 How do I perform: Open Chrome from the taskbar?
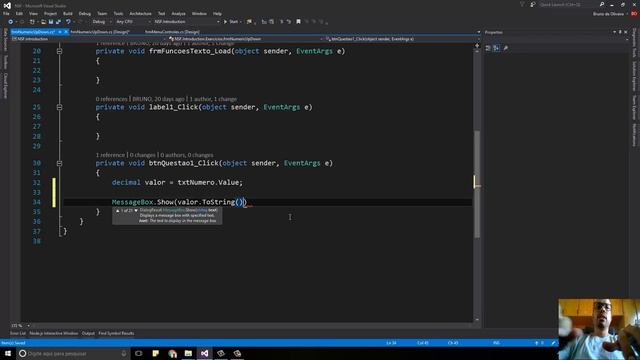(x=172, y=353)
